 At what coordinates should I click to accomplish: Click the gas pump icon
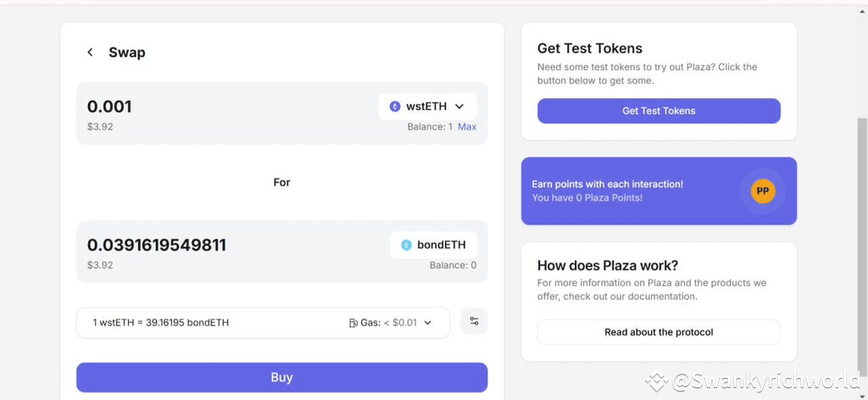coord(353,323)
